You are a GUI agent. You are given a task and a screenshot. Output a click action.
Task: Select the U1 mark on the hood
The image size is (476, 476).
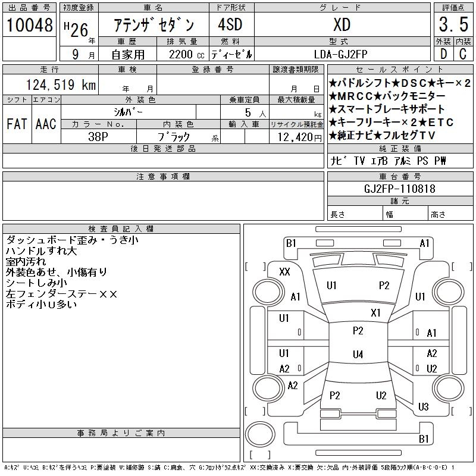point(331,286)
